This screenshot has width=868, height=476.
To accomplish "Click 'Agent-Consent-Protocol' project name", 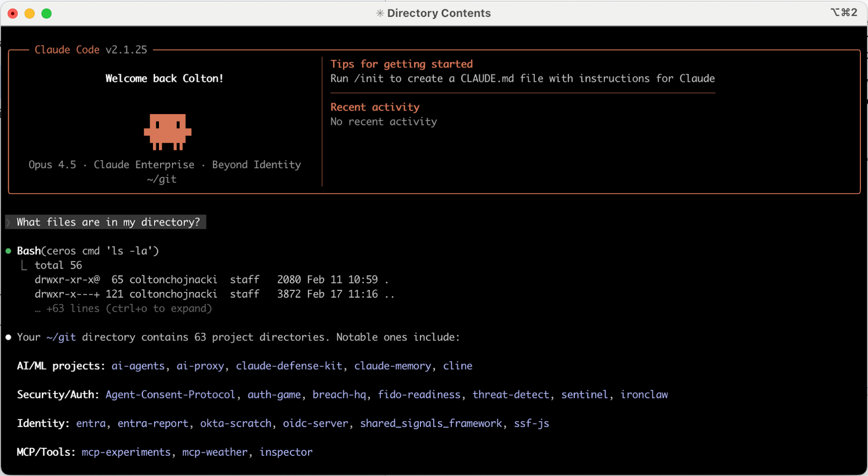I will click(x=170, y=395).
